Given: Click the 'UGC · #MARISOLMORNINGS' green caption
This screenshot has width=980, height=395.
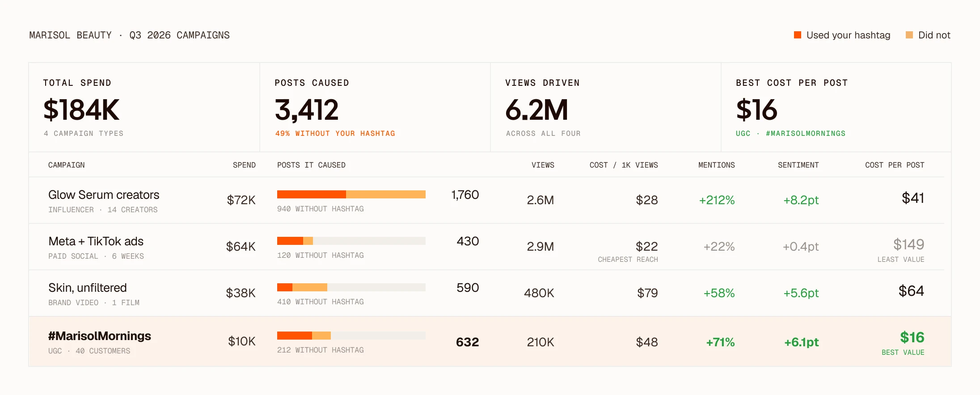Looking at the screenshot, I should coord(790,133).
